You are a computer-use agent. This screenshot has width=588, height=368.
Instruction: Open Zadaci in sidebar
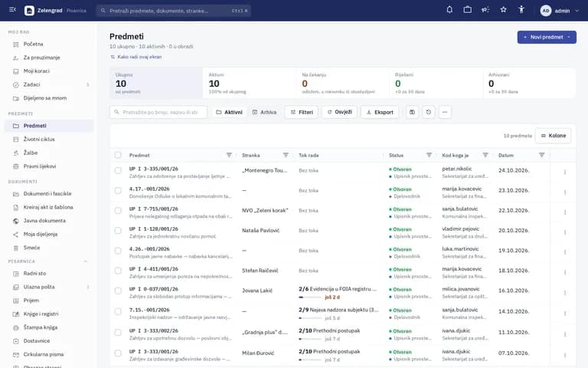49,85
